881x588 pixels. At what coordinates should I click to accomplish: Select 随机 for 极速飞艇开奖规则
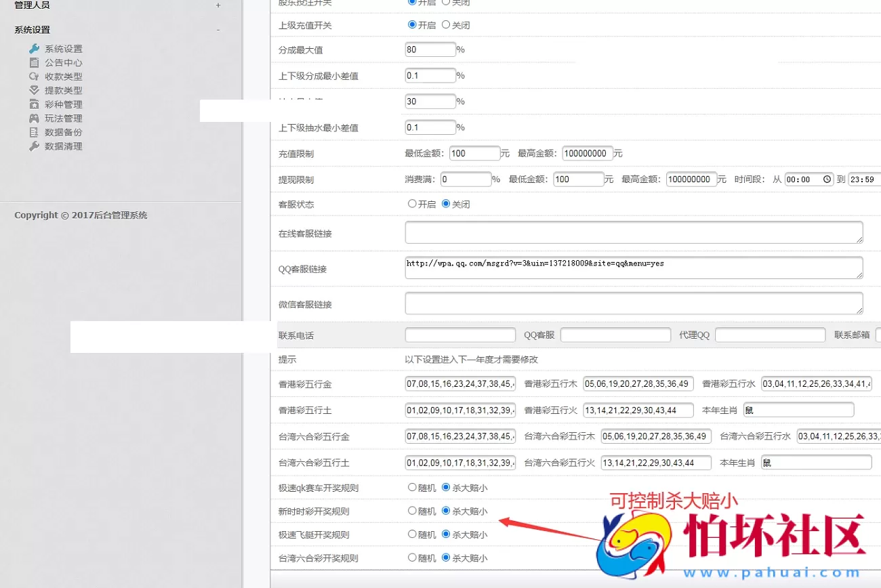pos(411,534)
